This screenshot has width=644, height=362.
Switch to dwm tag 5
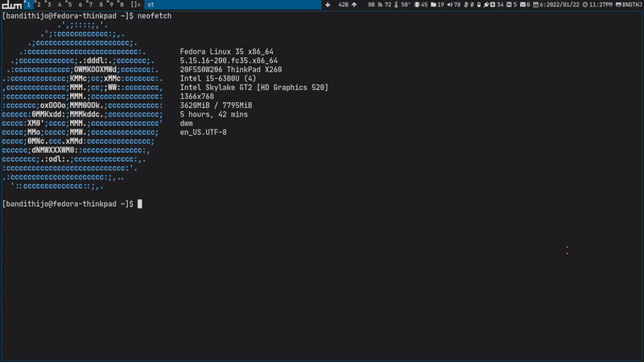coord(69,5)
